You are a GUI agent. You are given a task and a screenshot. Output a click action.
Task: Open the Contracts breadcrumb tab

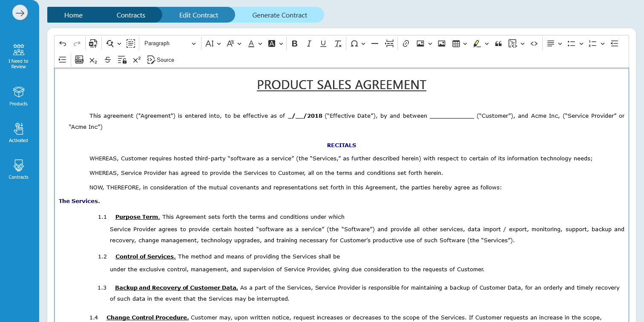click(x=131, y=15)
